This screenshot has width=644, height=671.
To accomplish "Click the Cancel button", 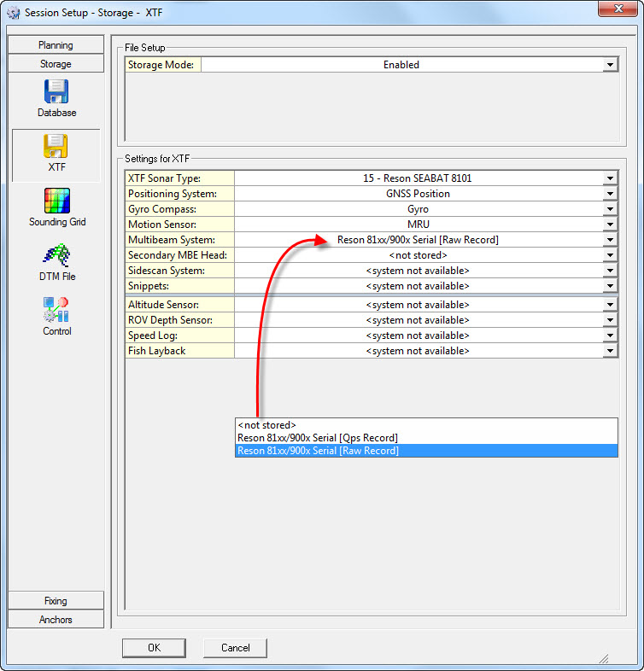I will (235, 648).
